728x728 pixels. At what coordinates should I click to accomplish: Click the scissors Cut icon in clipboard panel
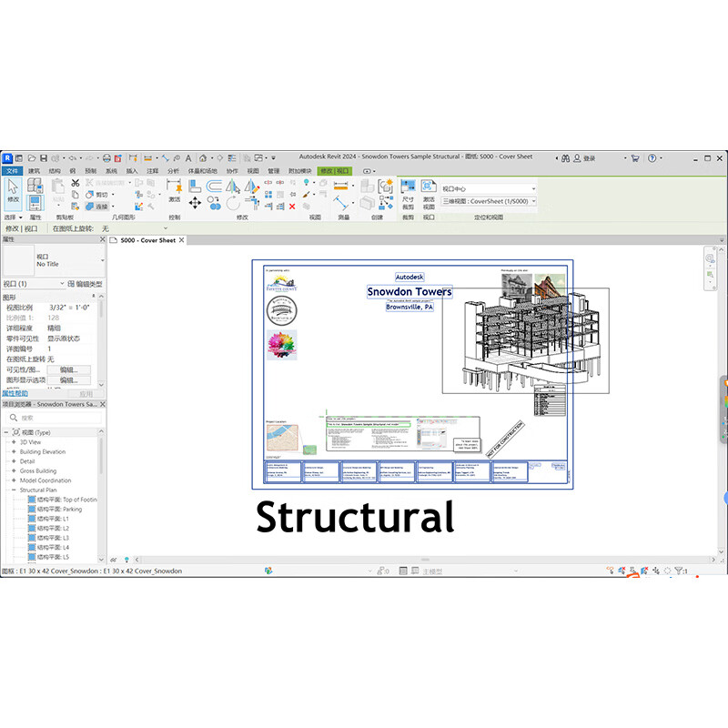(76, 183)
